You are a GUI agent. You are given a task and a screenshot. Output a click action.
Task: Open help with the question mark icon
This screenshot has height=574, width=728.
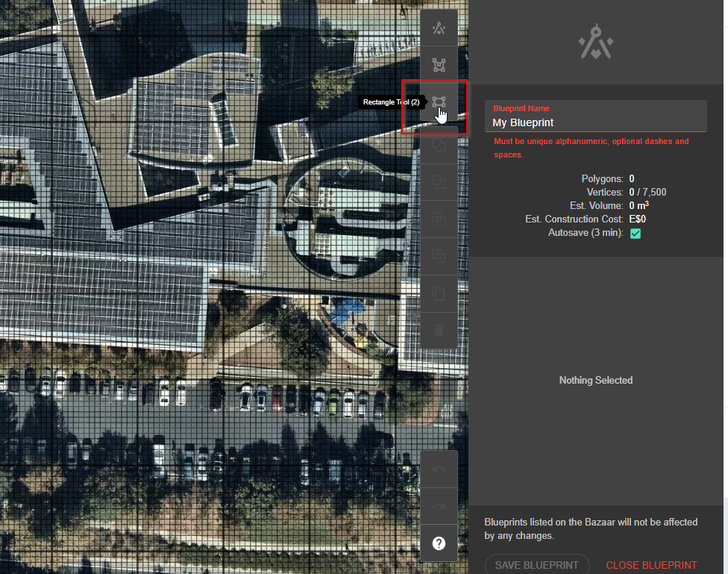(439, 543)
